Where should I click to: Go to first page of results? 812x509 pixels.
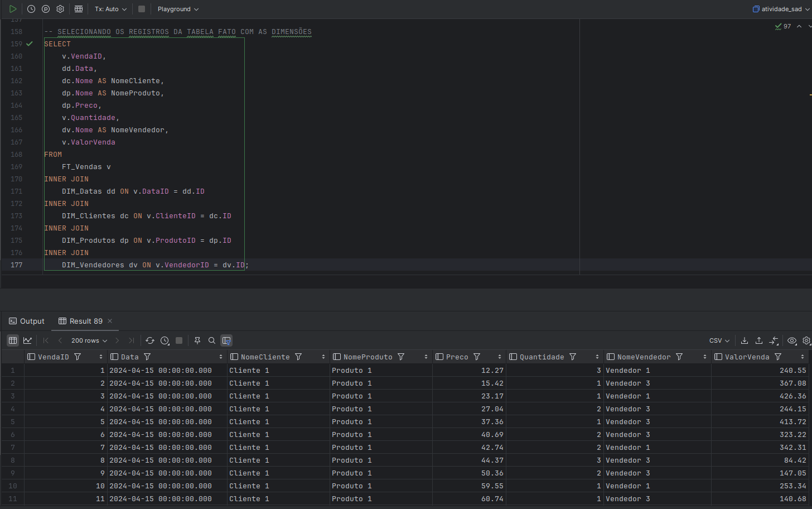coord(46,340)
